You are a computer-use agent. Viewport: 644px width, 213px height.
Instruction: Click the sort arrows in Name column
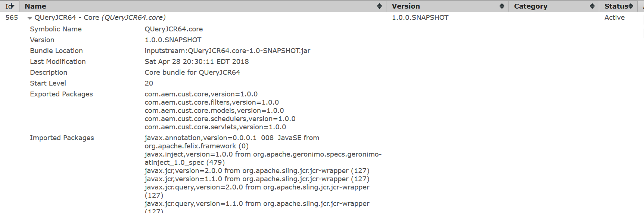click(379, 6)
